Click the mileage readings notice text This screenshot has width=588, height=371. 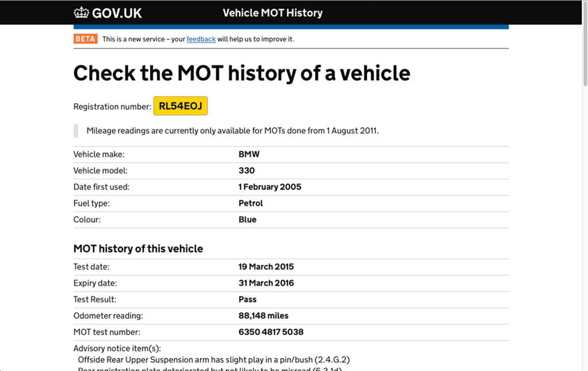232,131
